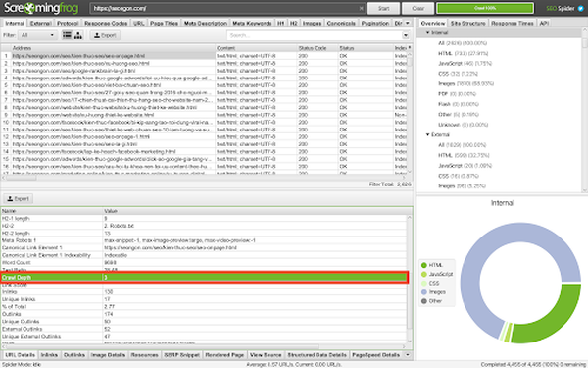Viewport: 588px width, 368px height.
Task: Export the upper crawl table data
Action: [105, 35]
